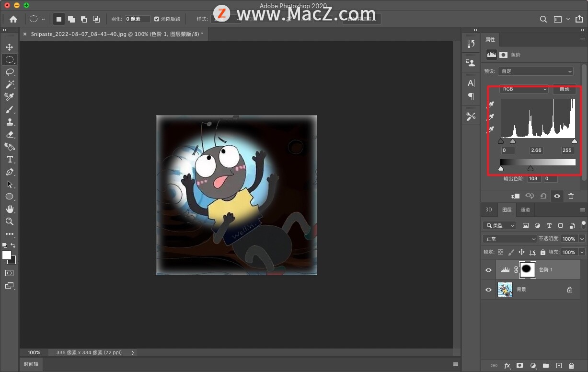Image resolution: width=588 pixels, height=372 pixels.
Task: Pick the gray point eyedropper in Levels
Action: click(x=491, y=117)
